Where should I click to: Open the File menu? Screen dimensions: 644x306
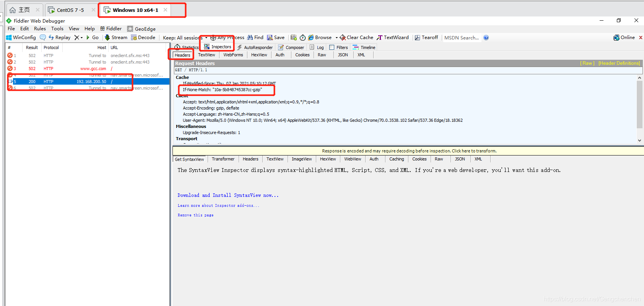click(x=11, y=29)
